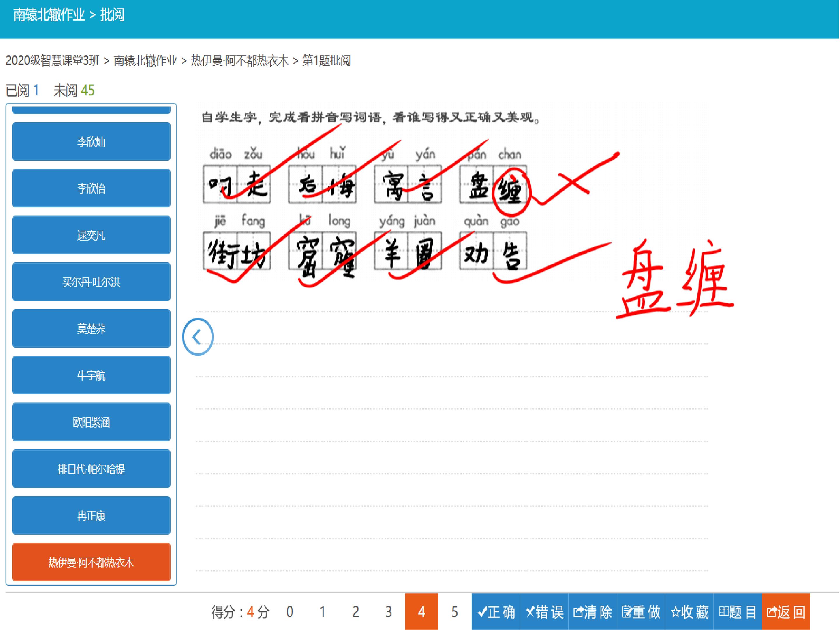Select score 3 for this answer
Screen dimensions: 840x630
388,612
